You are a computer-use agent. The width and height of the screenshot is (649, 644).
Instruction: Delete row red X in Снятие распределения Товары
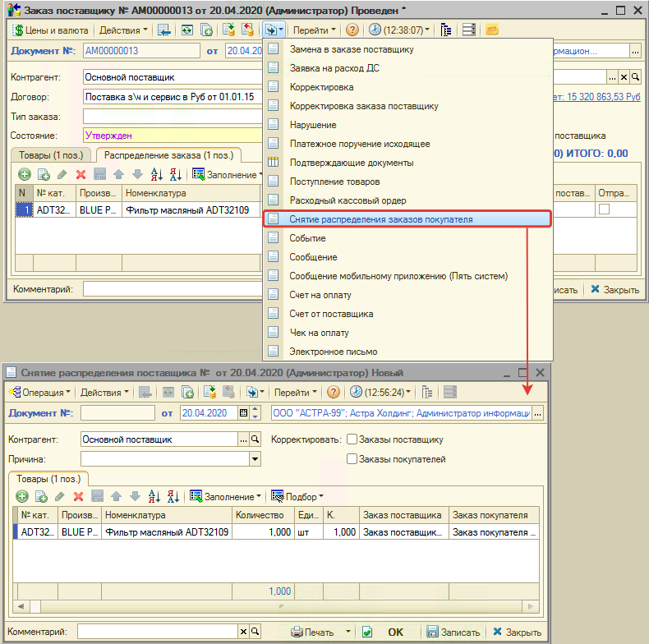click(x=78, y=496)
